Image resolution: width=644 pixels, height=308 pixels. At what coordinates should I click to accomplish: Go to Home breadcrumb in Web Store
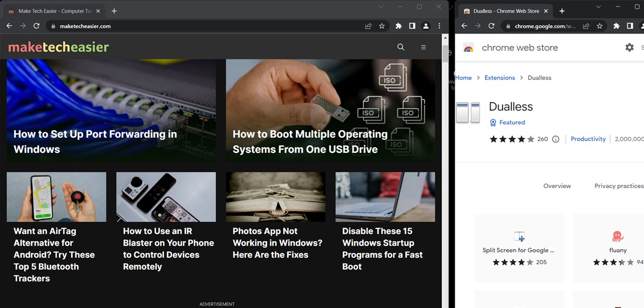[x=463, y=78]
